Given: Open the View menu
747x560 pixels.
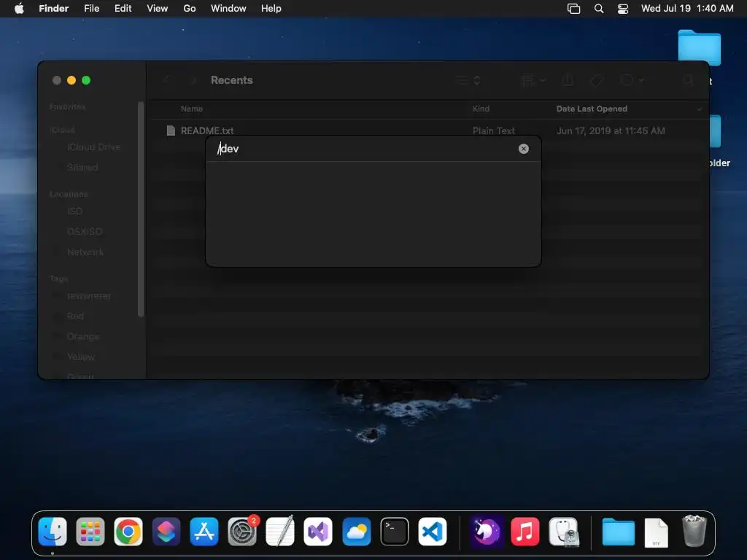Looking at the screenshot, I should pyautogui.click(x=158, y=9).
